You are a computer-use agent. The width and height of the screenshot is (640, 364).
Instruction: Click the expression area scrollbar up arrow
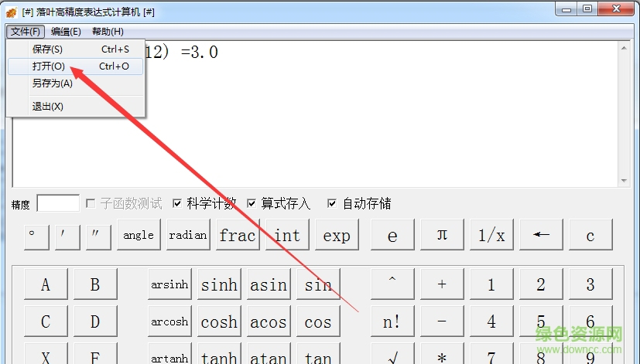624,48
